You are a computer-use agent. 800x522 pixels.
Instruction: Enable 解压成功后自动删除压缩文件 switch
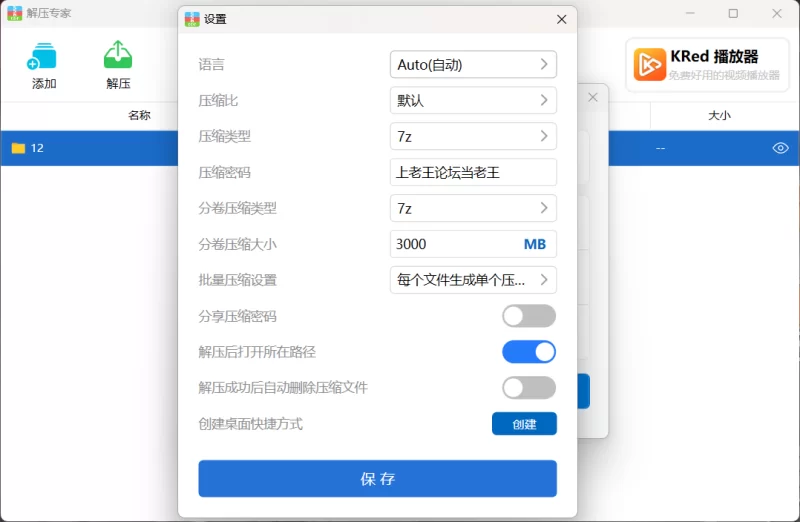529,388
